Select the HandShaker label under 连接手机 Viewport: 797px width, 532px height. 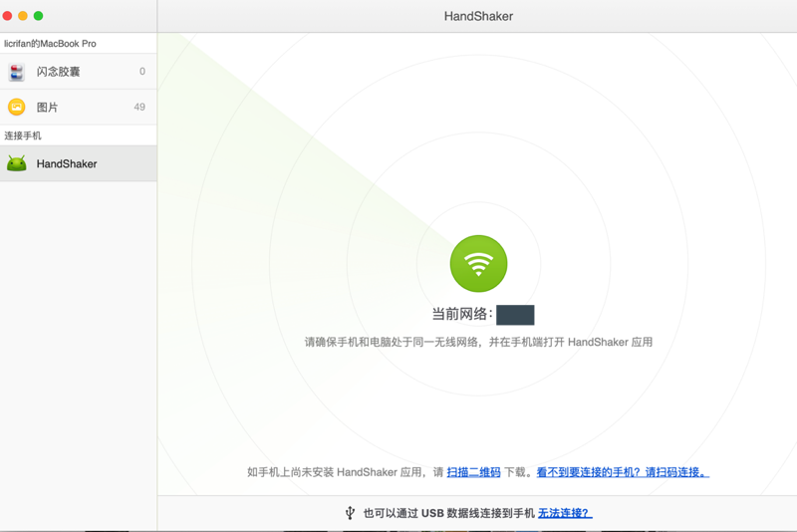click(x=67, y=163)
